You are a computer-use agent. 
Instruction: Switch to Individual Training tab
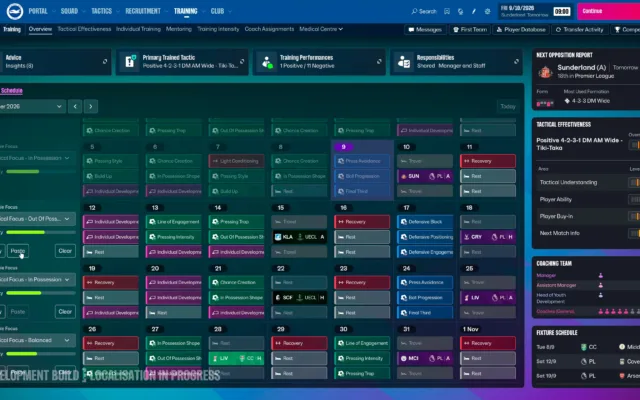pos(138,29)
